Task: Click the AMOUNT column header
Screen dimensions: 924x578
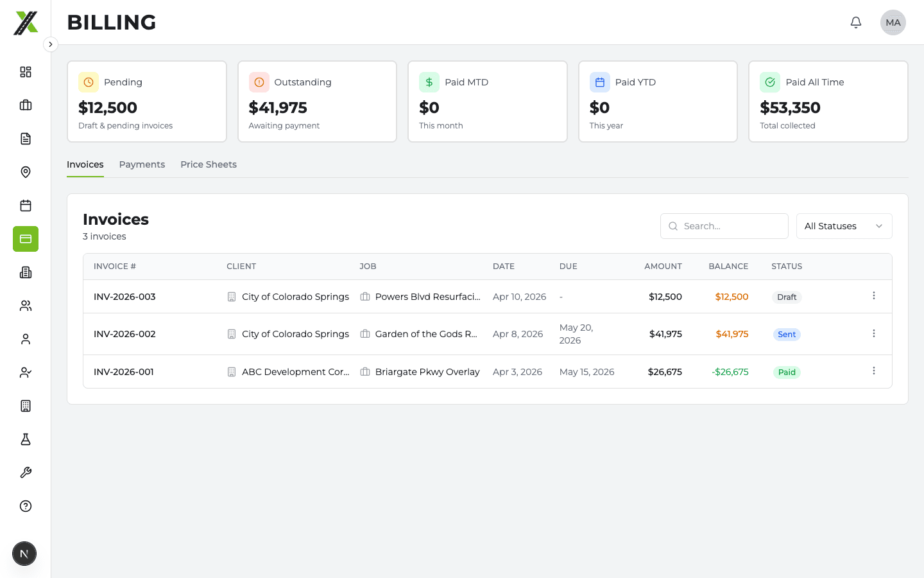Action: pos(663,267)
